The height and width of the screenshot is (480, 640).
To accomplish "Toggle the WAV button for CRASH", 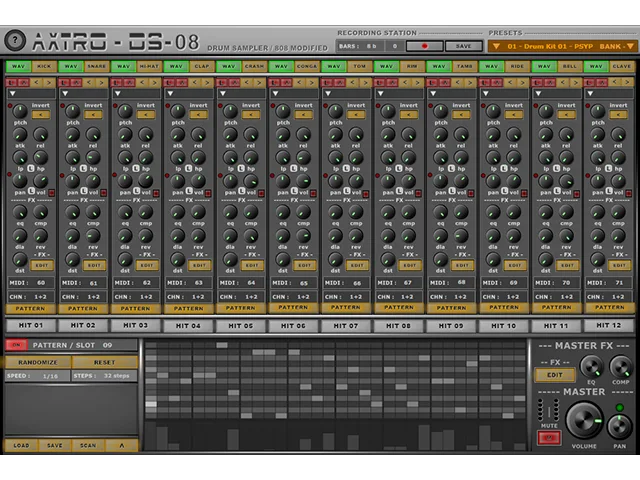I will coord(229,66).
